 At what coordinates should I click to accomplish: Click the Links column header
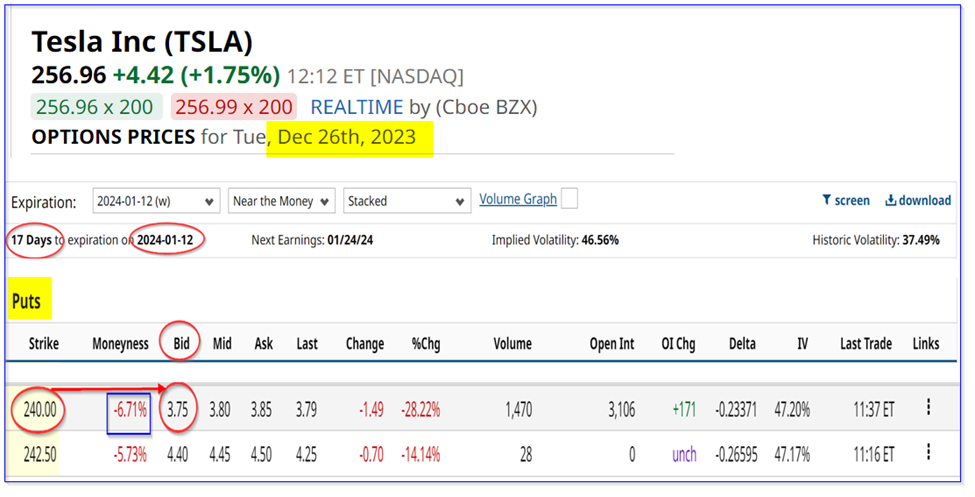point(926,343)
